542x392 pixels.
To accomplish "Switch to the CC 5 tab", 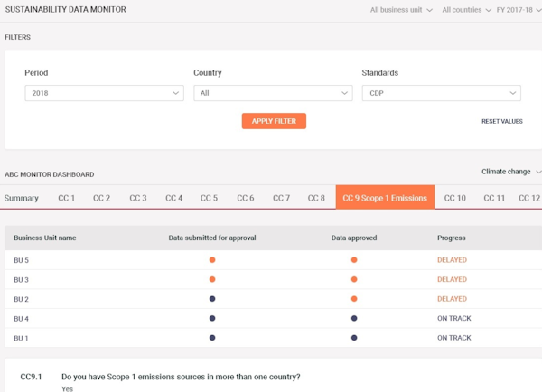I will 210,198.
